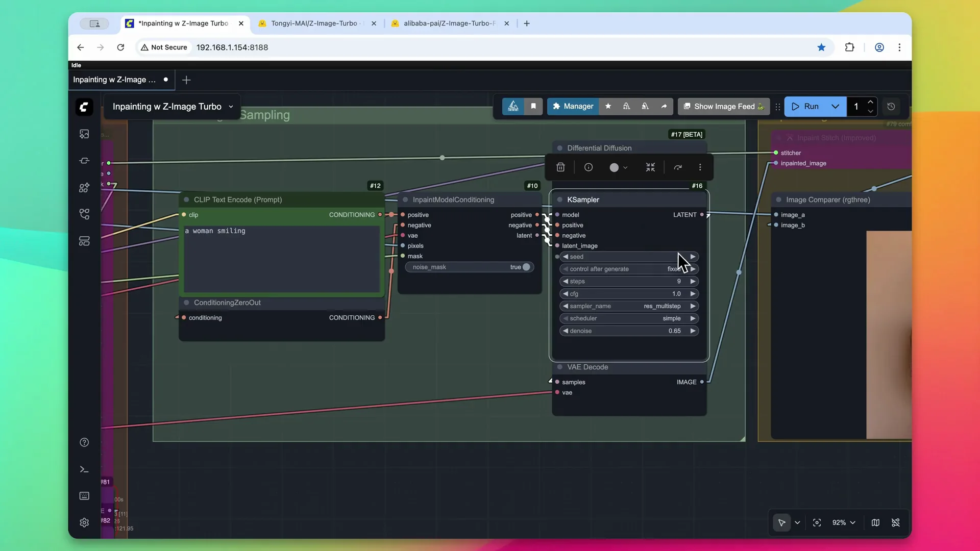This screenshot has height=551, width=980.
Task: Open node info icon in floating toolbar
Action: [589, 167]
